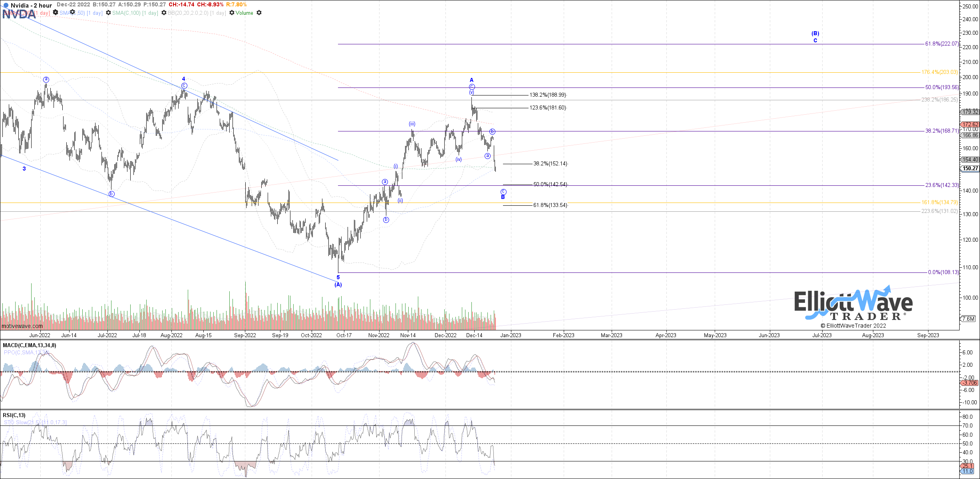Click the current price tag 150.27
The height and width of the screenshot is (479, 980).
pyautogui.click(x=970, y=169)
